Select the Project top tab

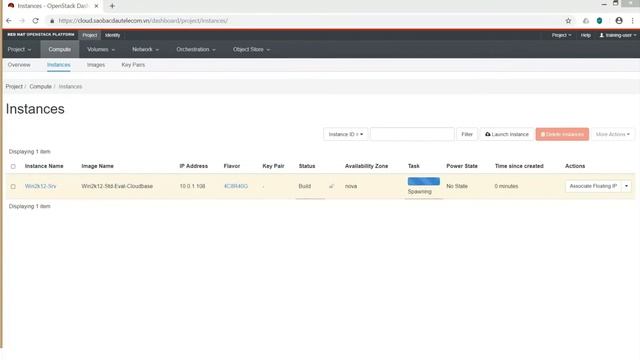coord(89,35)
